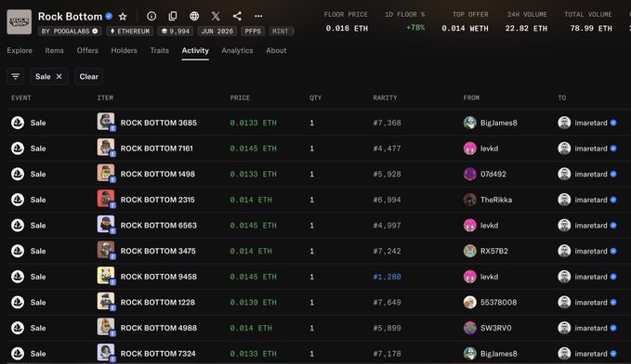Click the 0.014 WETH top offer

(x=465, y=28)
